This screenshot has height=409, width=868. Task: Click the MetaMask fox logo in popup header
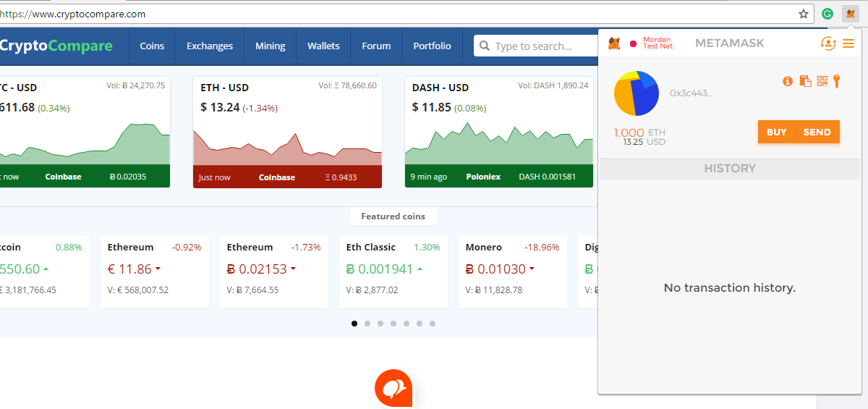point(613,44)
